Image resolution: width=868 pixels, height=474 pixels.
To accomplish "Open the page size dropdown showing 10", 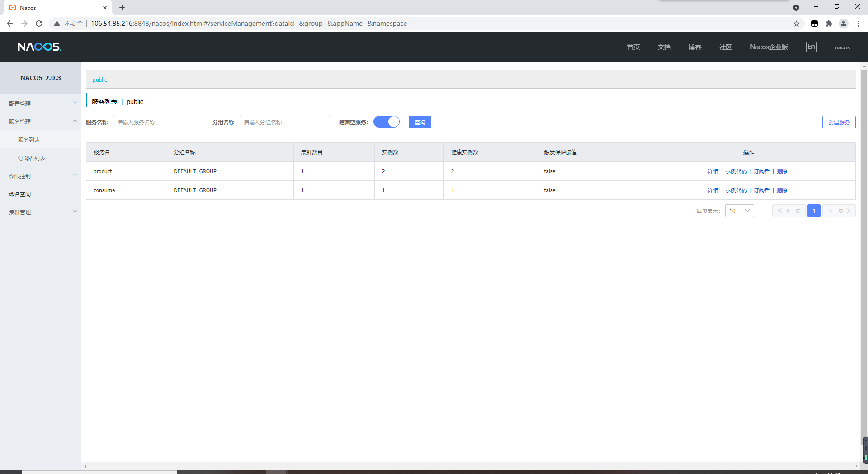I will pos(740,211).
